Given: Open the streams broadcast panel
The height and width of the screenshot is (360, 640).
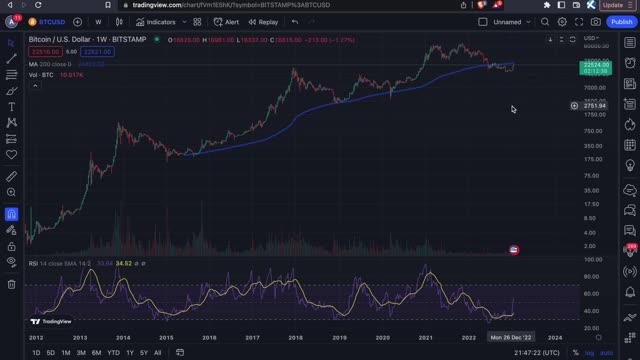Looking at the screenshot, I should (630, 271).
